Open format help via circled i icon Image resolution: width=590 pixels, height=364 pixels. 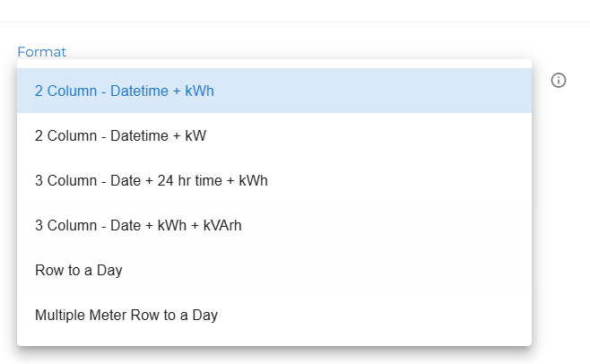559,80
